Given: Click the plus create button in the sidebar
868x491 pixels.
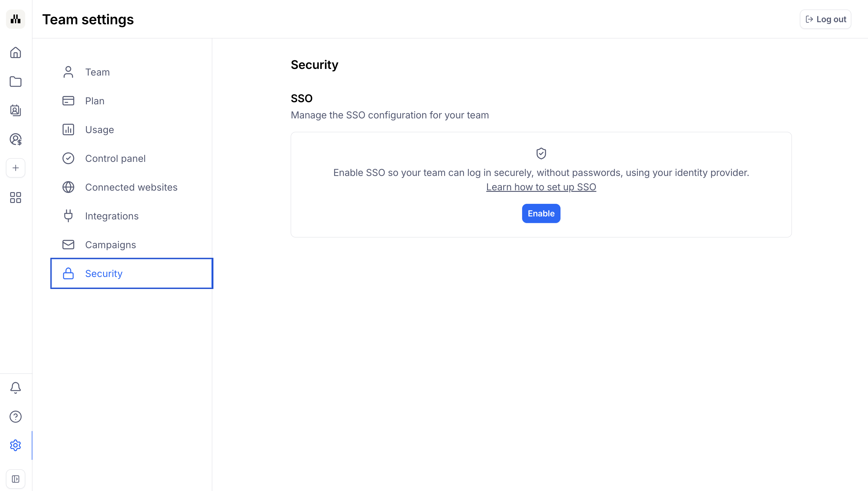Looking at the screenshot, I should [16, 168].
